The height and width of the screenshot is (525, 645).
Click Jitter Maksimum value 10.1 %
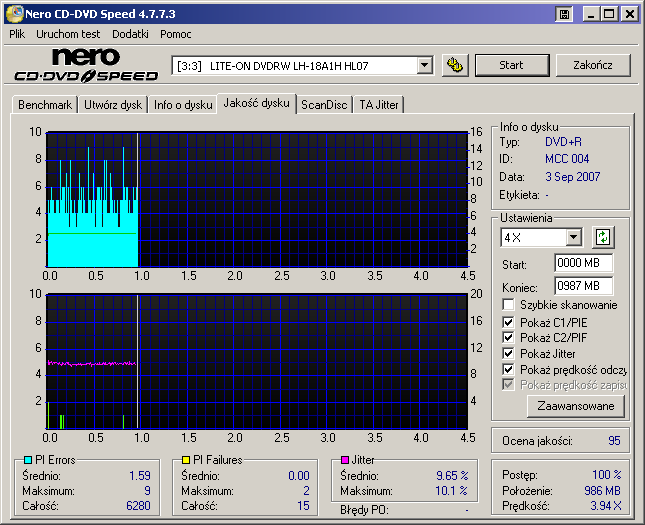pos(452,491)
